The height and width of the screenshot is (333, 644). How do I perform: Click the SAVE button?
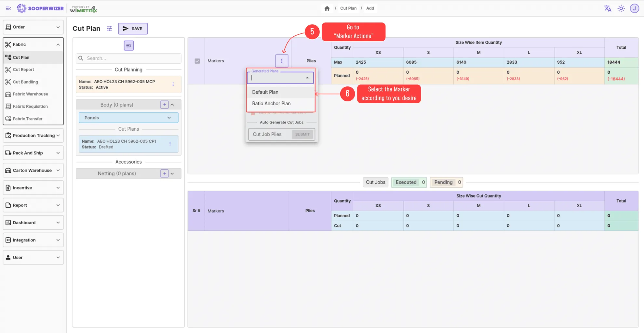133,29
